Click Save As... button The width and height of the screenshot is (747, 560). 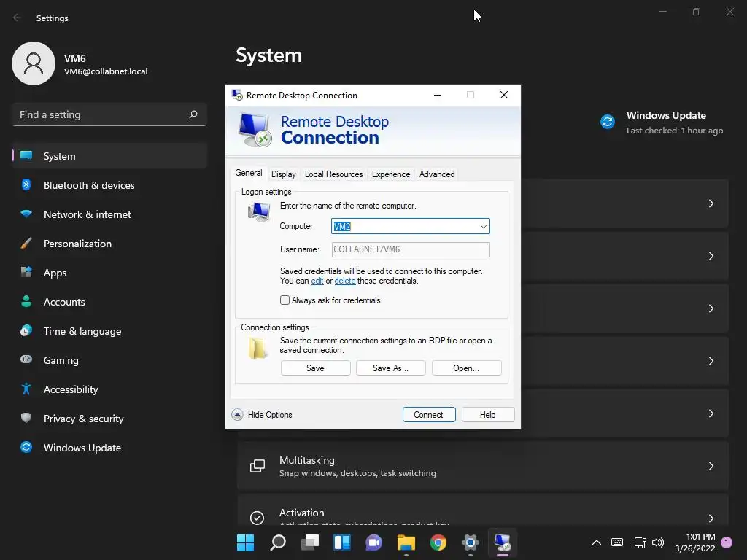pyautogui.click(x=391, y=368)
